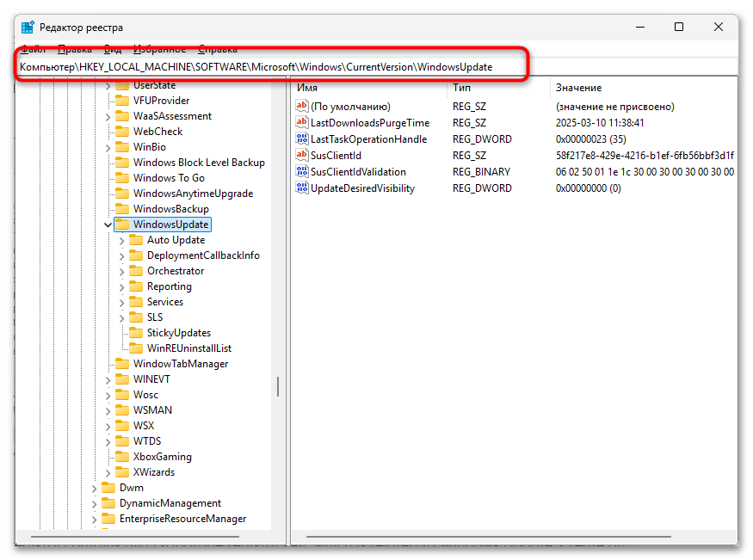Image resolution: width=753 pixels, height=560 pixels.
Task: Open the Файл menu
Action: coord(33,49)
